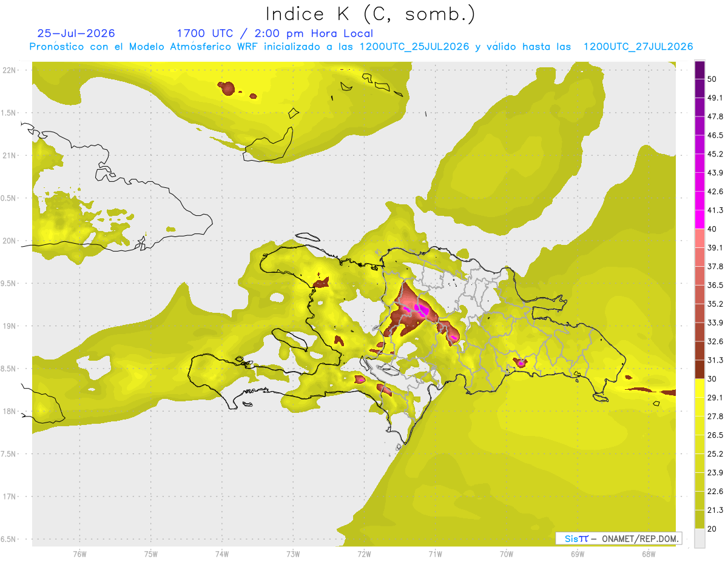Click the map title "Indice K (C, somb.)"
The width and height of the screenshot is (728, 562).
(370, 13)
